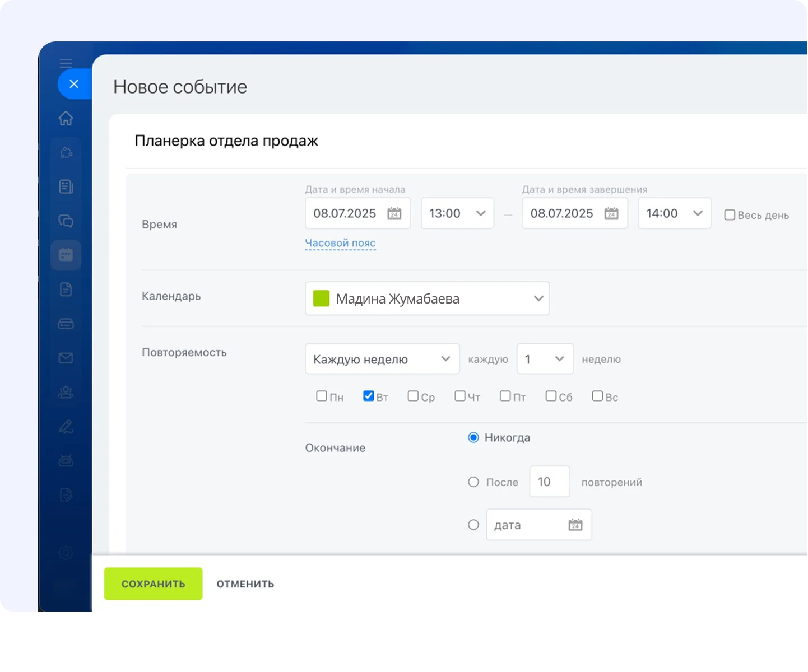The image size is (808, 672).
Task: Check the 'Вс' weekday checkbox
Action: tap(598, 396)
